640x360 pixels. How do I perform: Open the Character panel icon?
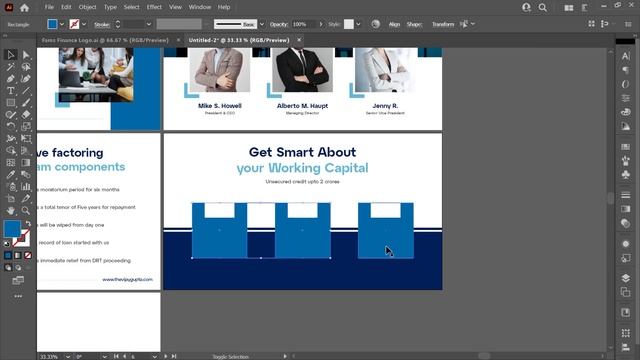[625, 56]
